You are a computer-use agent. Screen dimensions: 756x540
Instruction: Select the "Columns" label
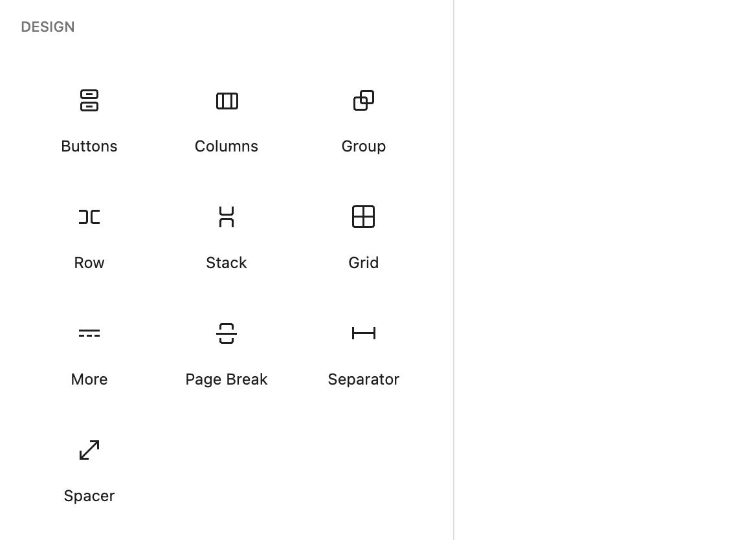(227, 146)
